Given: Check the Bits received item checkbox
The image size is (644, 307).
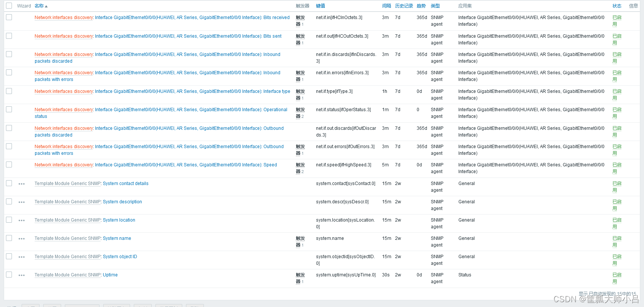Looking at the screenshot, I should (9, 17).
